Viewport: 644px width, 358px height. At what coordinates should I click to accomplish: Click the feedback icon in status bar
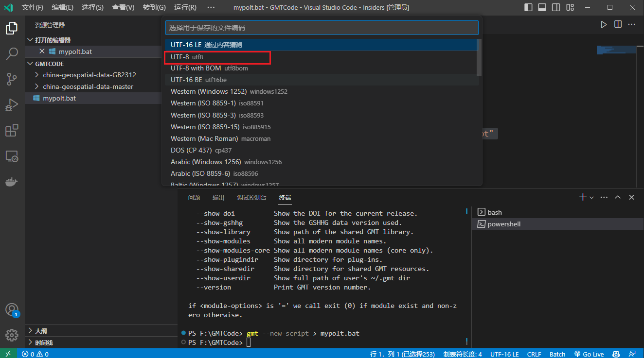(x=632, y=354)
